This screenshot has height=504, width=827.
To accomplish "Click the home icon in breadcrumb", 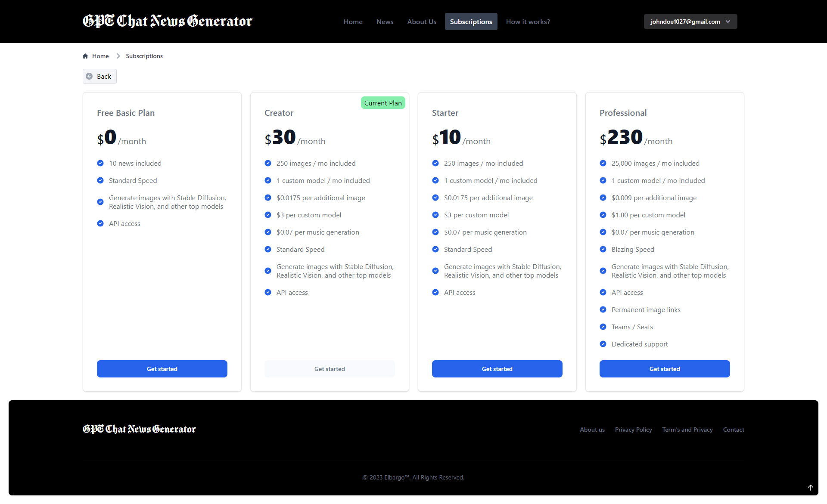I will [85, 56].
